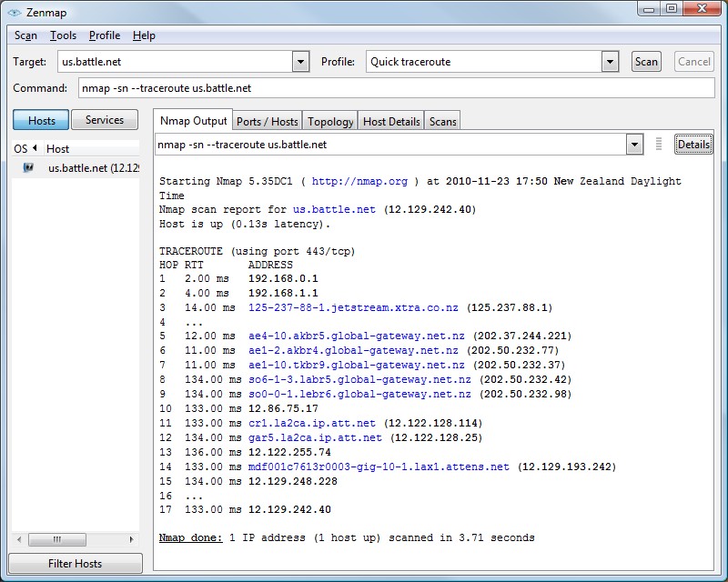Click the ae1-2.akbr4.global-gateway.net.nz hostname
The width and height of the screenshot is (728, 582).
(x=353, y=350)
